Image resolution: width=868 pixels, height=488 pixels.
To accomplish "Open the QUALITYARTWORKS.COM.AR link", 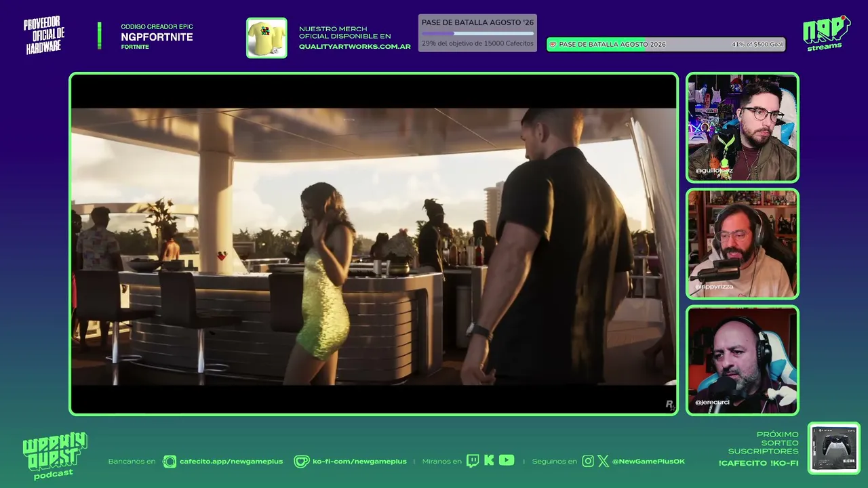I will click(355, 47).
